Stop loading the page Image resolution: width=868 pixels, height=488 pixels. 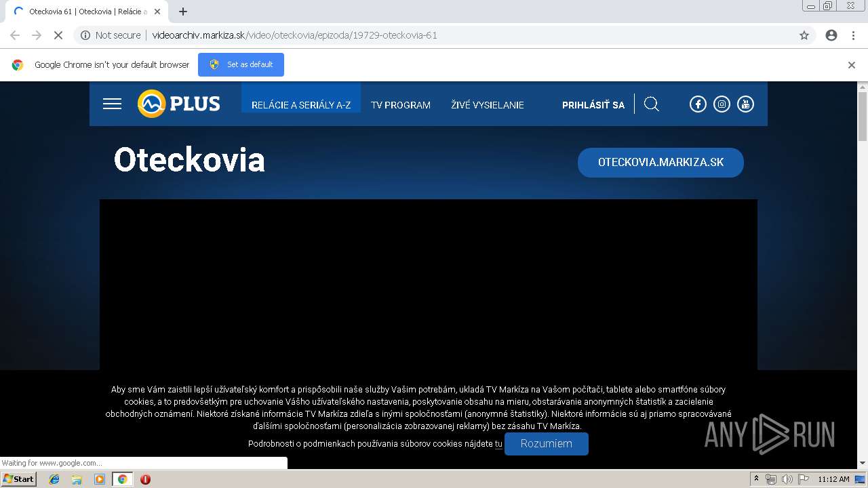pyautogui.click(x=58, y=35)
